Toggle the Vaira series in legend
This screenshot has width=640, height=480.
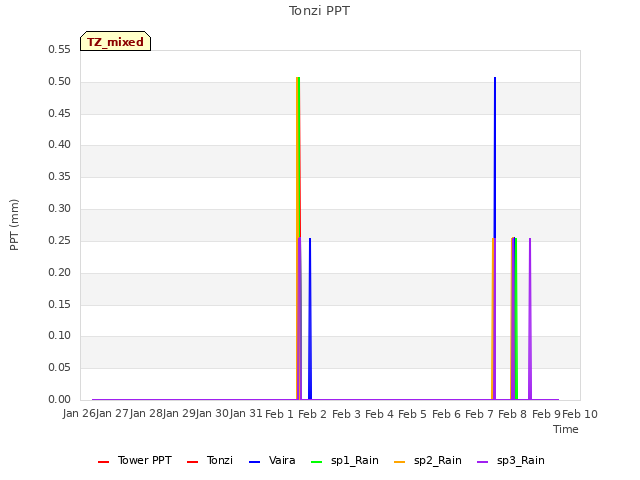[272, 460]
